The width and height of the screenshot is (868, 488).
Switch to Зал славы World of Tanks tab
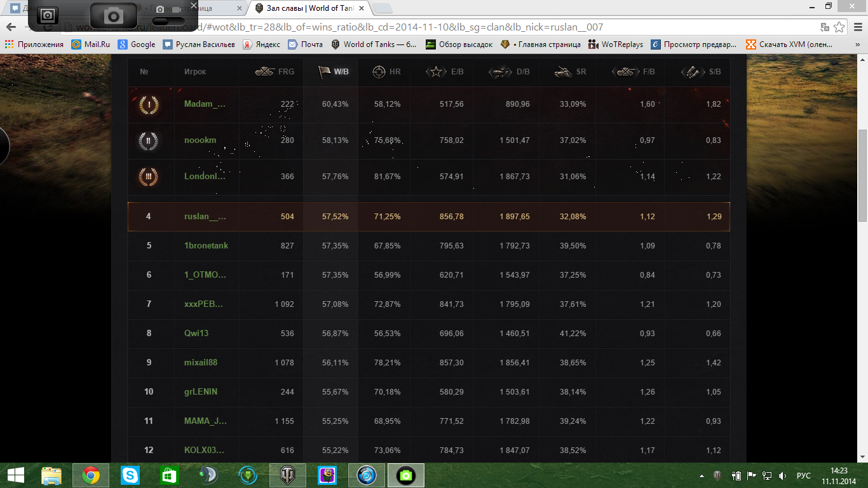pyautogui.click(x=309, y=8)
